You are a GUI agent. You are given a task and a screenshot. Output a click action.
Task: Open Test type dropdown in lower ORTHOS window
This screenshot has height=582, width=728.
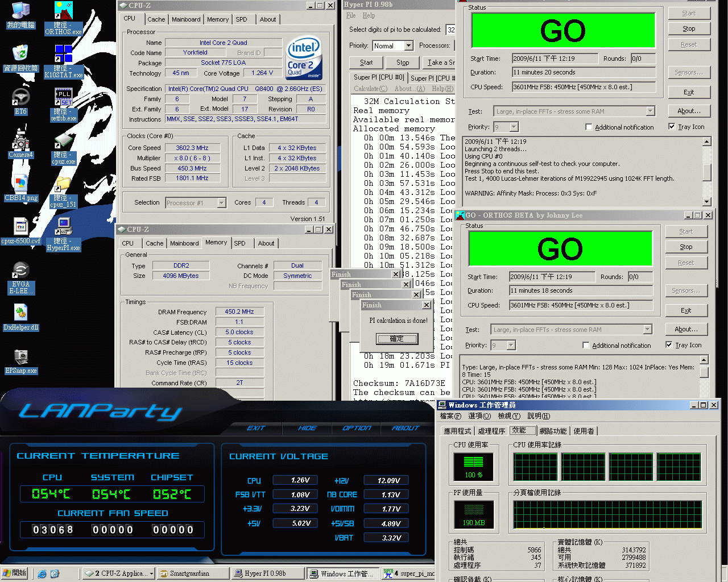pyautogui.click(x=647, y=330)
